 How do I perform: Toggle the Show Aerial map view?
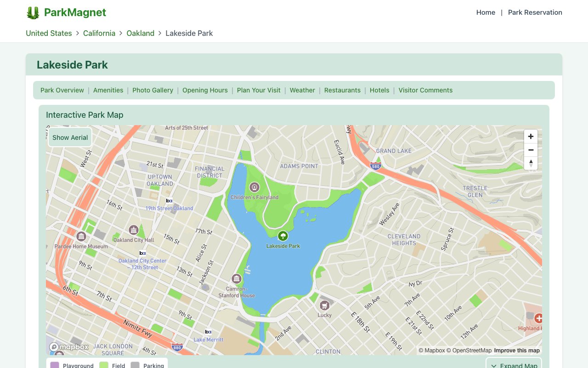[x=70, y=137]
